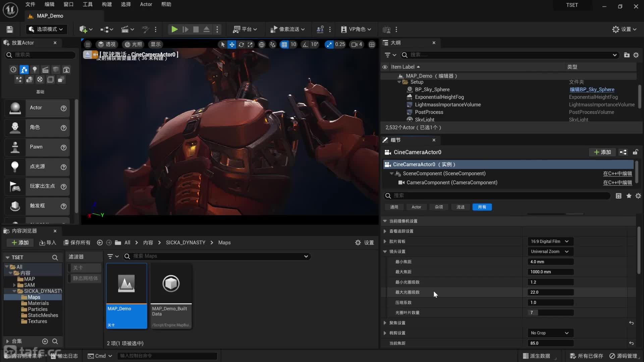
Task: Open the viewport hamburger options menu
Action: (x=88, y=44)
